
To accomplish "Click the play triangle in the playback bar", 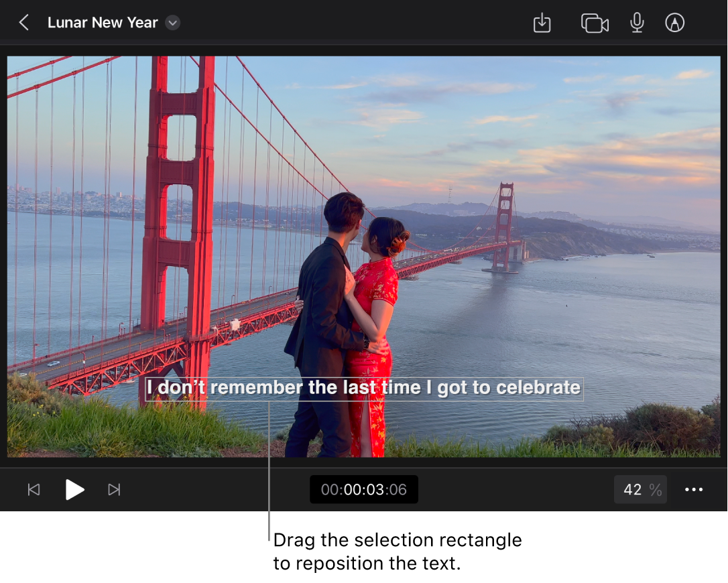I will pos(75,489).
